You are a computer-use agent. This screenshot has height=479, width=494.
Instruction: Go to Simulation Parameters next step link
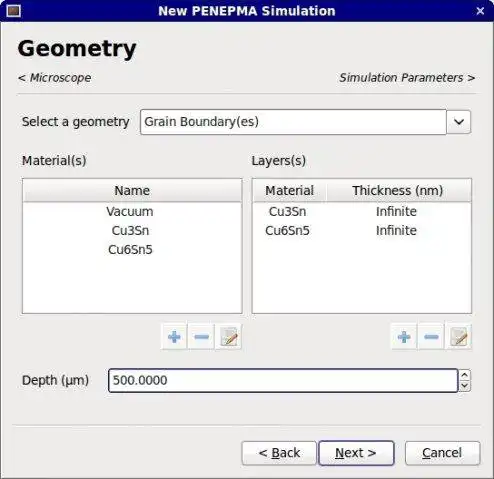click(x=407, y=78)
